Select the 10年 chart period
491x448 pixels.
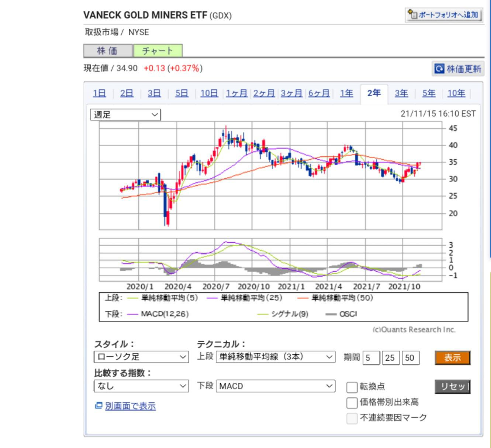pyautogui.click(x=456, y=93)
